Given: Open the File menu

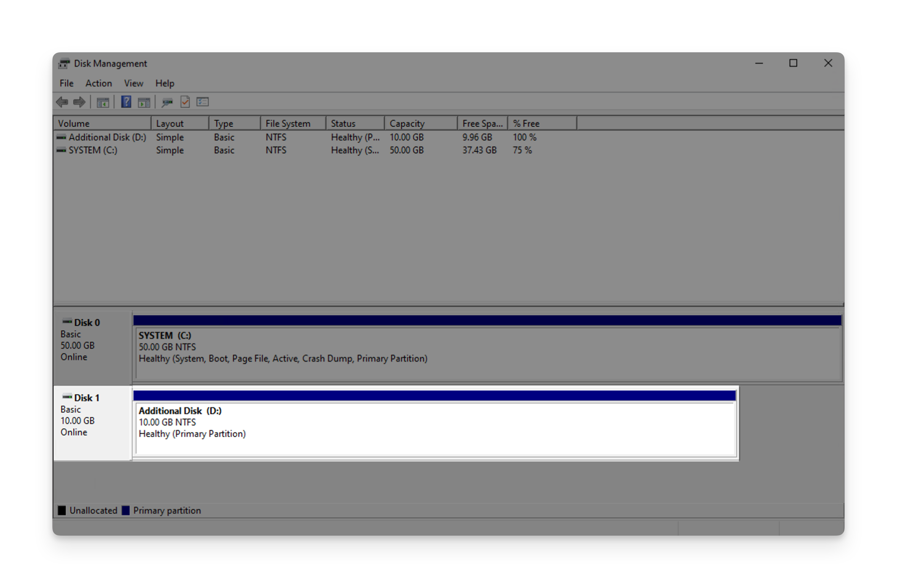Looking at the screenshot, I should (66, 83).
